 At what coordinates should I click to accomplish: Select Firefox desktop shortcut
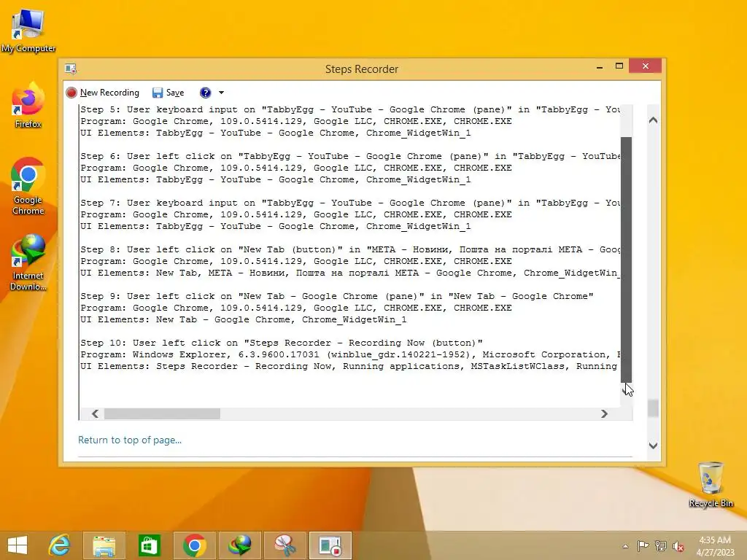point(28,106)
